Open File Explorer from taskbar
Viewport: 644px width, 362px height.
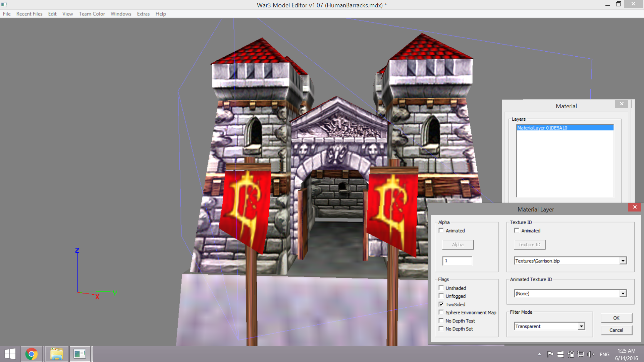[57, 354]
